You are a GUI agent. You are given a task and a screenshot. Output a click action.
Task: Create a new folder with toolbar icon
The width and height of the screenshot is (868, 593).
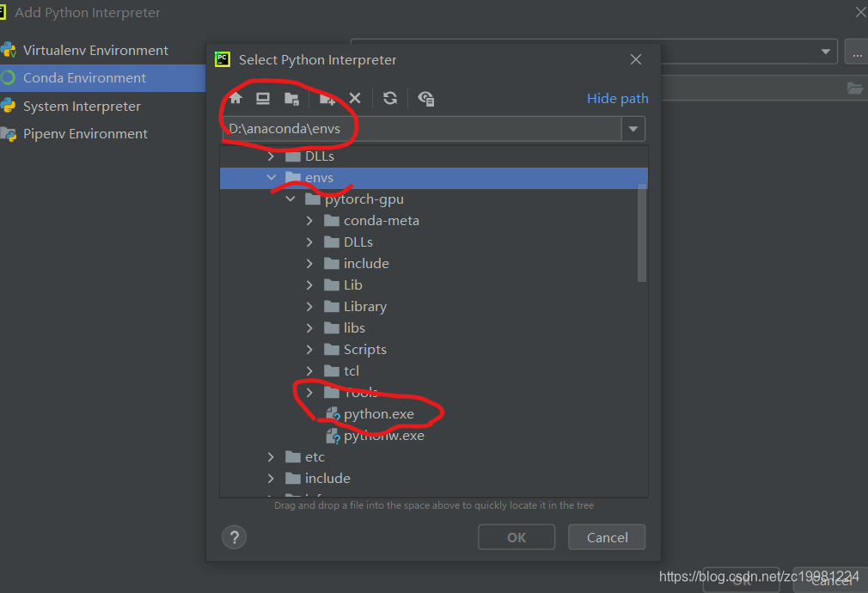tap(327, 99)
